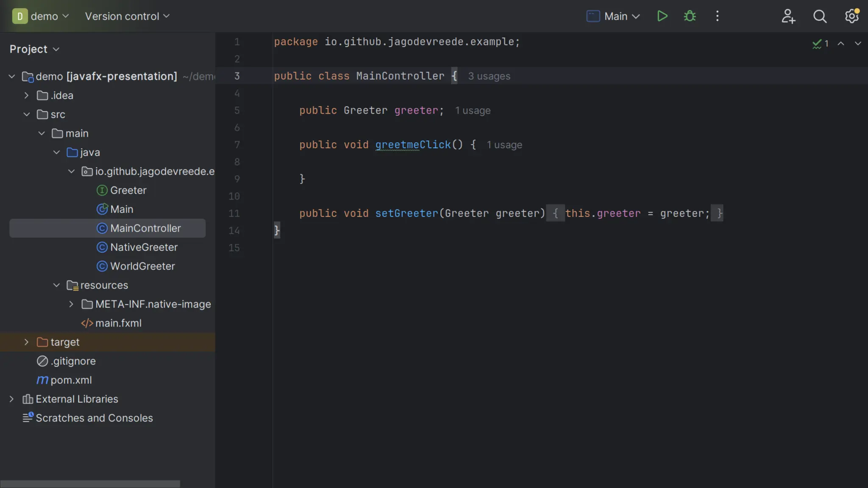Expand the External Libraries node

point(11,399)
